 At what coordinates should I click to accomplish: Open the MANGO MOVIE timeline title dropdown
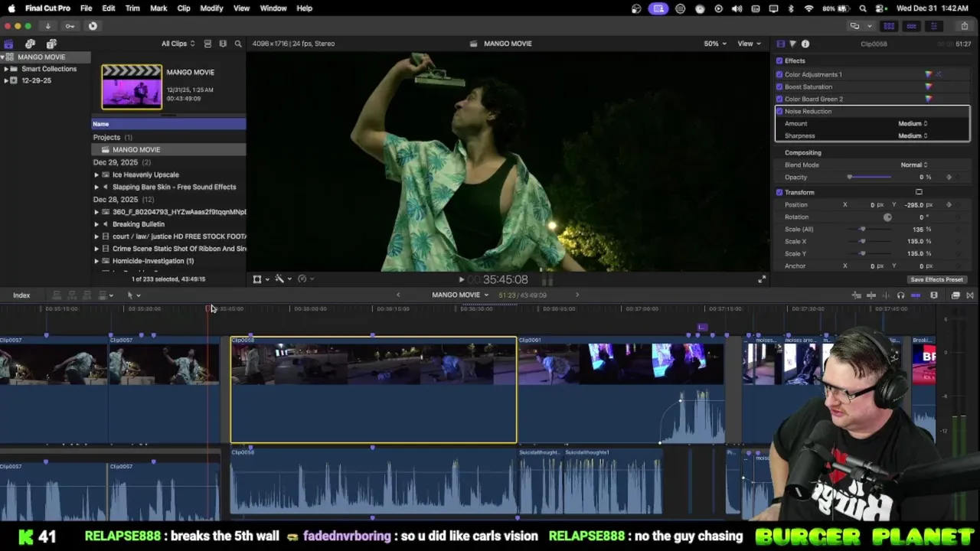[460, 295]
